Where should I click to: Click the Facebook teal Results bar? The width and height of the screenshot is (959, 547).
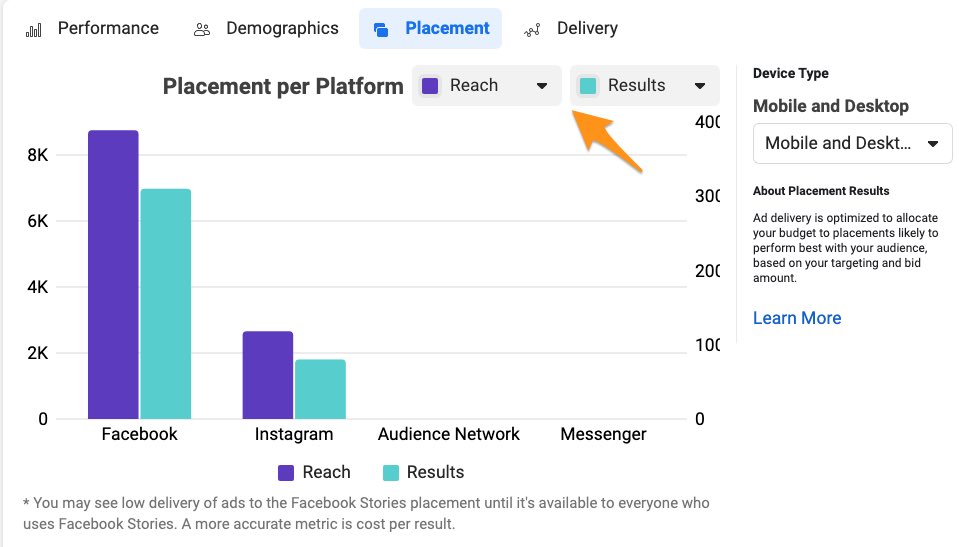click(x=165, y=304)
